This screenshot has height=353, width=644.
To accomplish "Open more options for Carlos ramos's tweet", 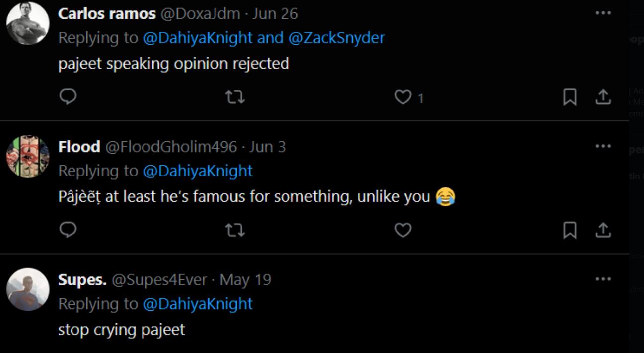I will tap(603, 13).
